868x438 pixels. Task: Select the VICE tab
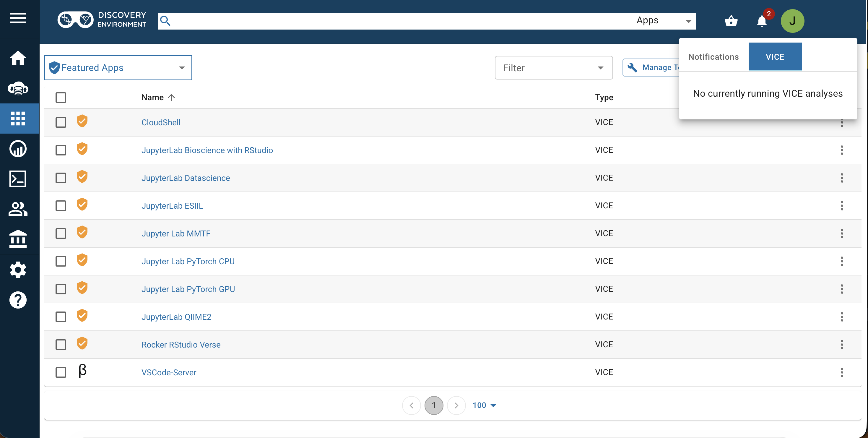tap(775, 57)
